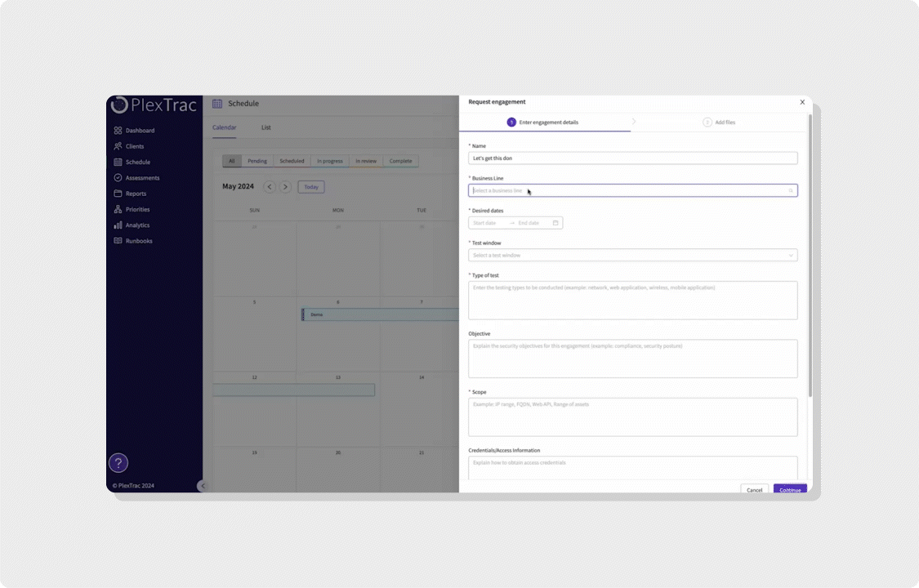Screen dimensions: 919x588
Task: Click the Schedule header calendar icon
Action: point(217,104)
